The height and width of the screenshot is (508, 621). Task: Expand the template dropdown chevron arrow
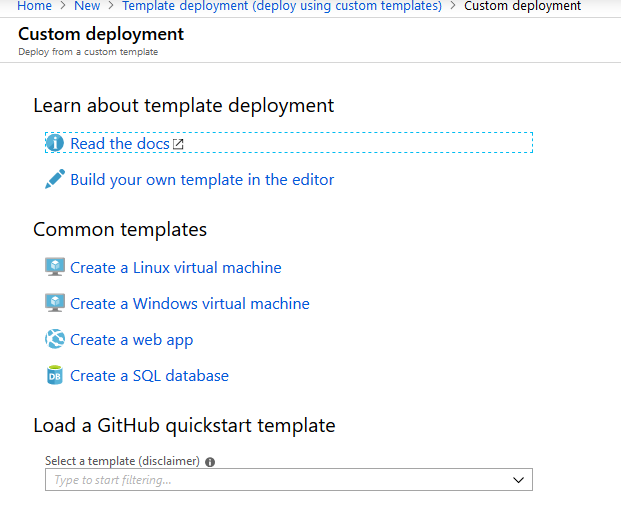[x=518, y=480]
